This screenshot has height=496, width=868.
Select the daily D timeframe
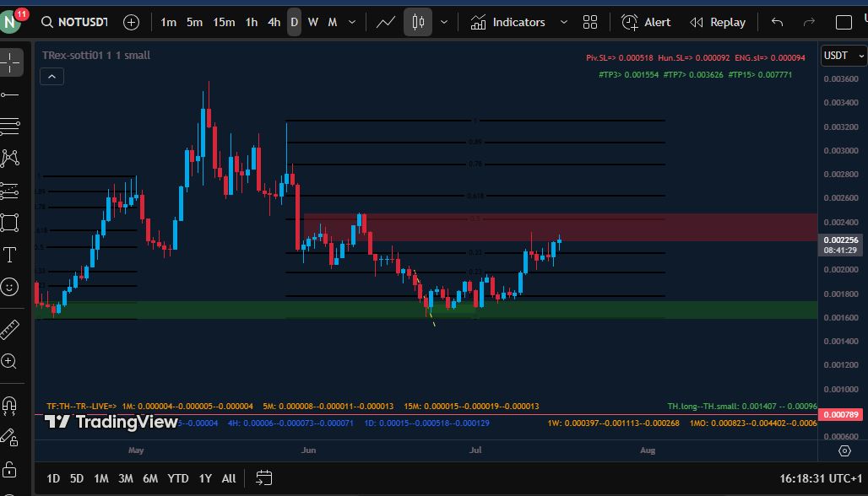[x=295, y=22]
